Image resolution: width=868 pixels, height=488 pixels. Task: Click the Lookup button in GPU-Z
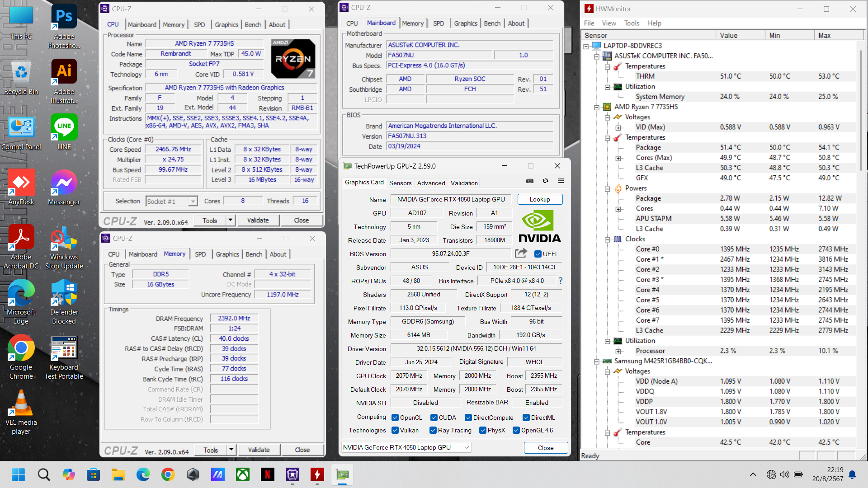(x=540, y=199)
